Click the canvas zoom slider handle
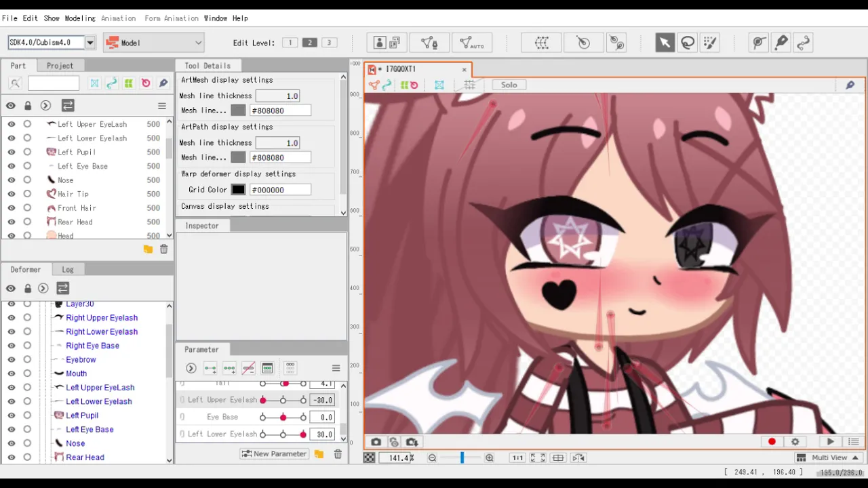This screenshot has height=488, width=868. [462, 458]
